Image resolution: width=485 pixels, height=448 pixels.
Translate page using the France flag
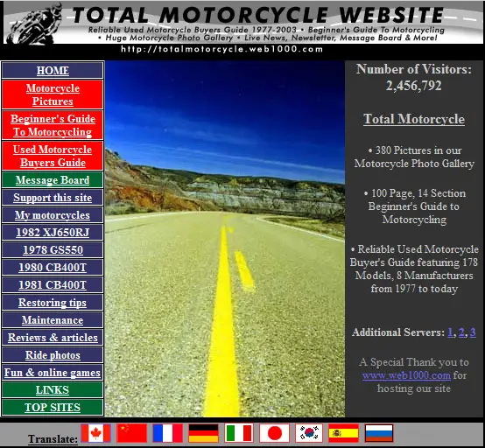167,433
